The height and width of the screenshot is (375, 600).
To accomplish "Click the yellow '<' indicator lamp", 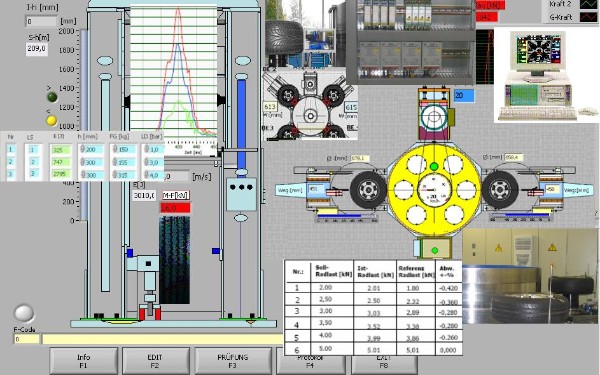I will coord(52,121).
